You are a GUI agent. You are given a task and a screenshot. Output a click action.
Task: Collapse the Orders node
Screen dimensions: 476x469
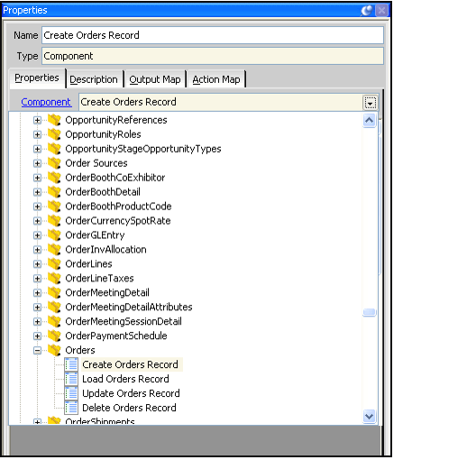point(37,351)
